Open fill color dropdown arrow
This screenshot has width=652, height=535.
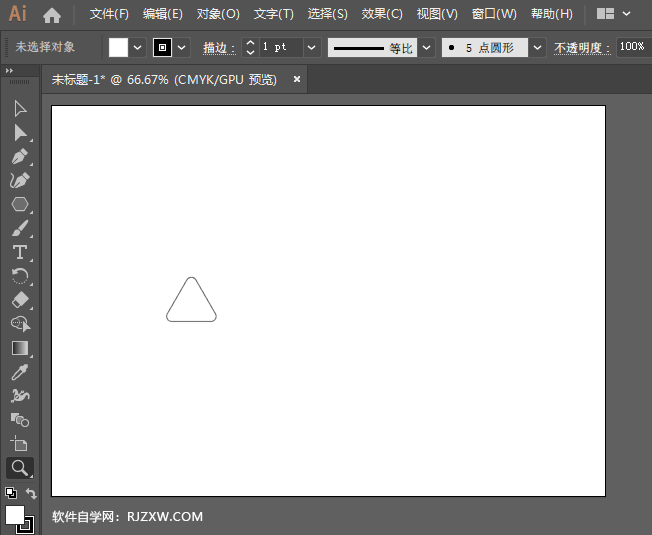coord(138,47)
